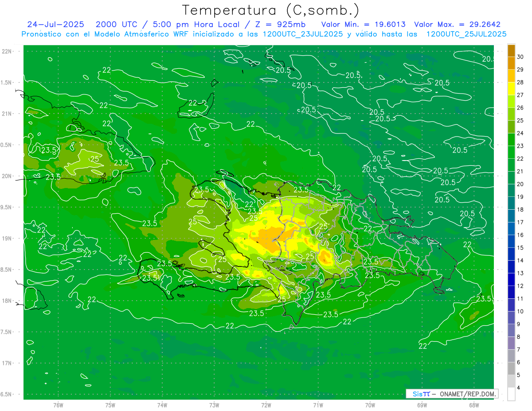532x411 pixels.
Task: Click the '70W' longitude axis label
Action: tap(370, 405)
